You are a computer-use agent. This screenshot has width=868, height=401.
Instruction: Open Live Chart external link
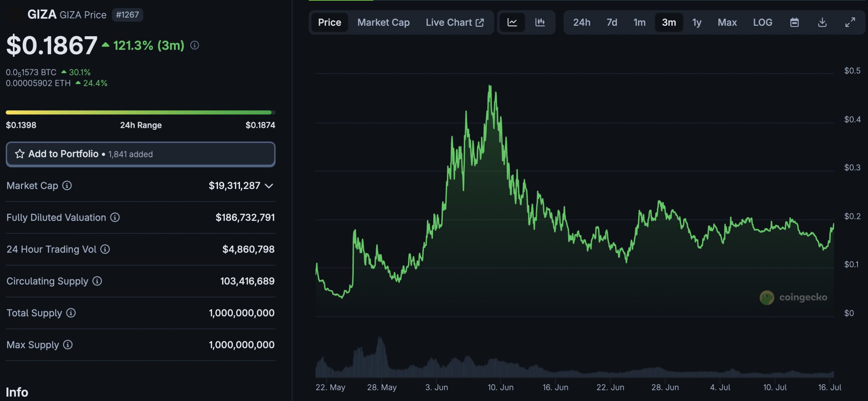455,22
